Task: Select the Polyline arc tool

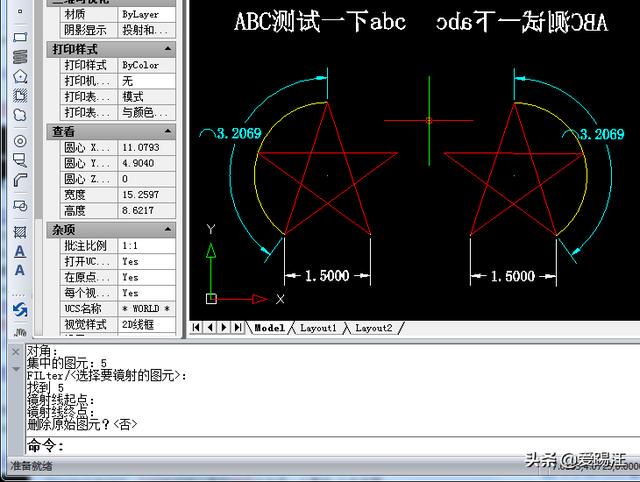Action: (20, 180)
